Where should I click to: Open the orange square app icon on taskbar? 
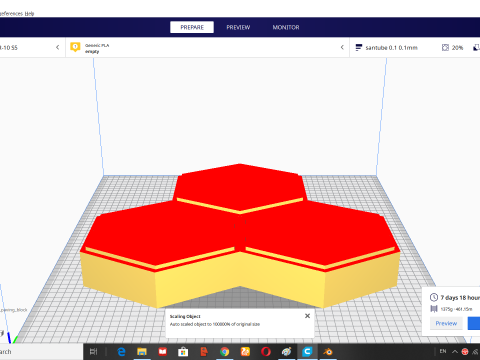click(x=245, y=351)
